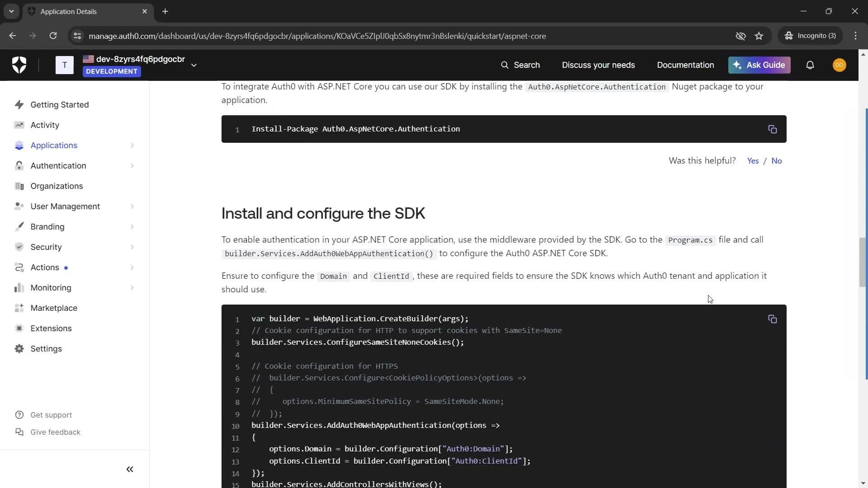The height and width of the screenshot is (488, 868).
Task: Reload the current page
Action: (53, 36)
